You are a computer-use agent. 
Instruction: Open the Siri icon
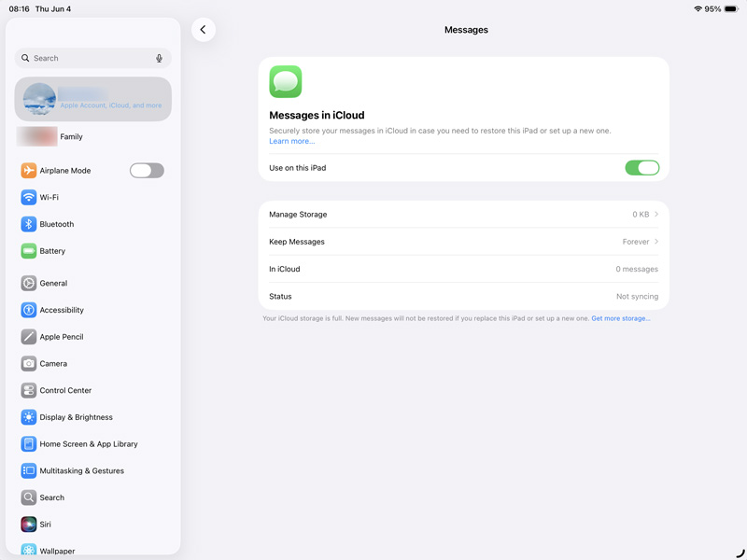[29, 525]
